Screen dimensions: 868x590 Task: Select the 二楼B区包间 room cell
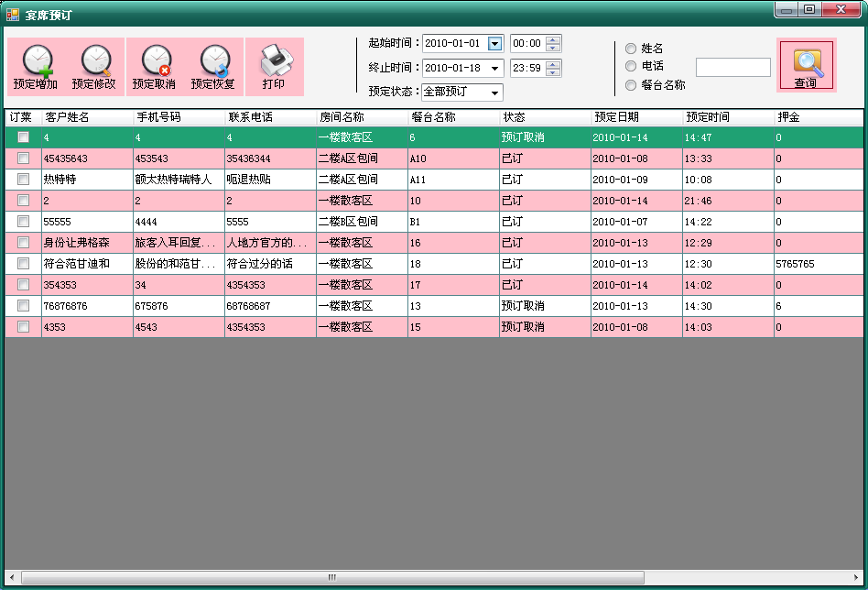click(x=362, y=222)
